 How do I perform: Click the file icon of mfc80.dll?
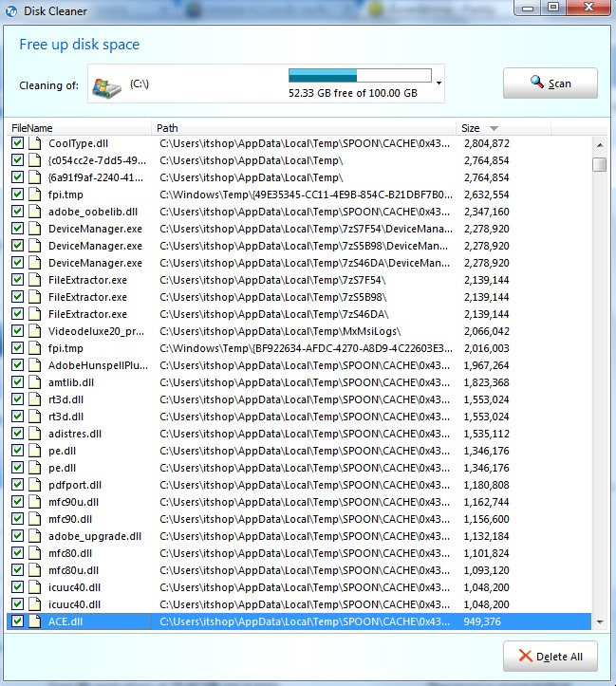coord(34,552)
